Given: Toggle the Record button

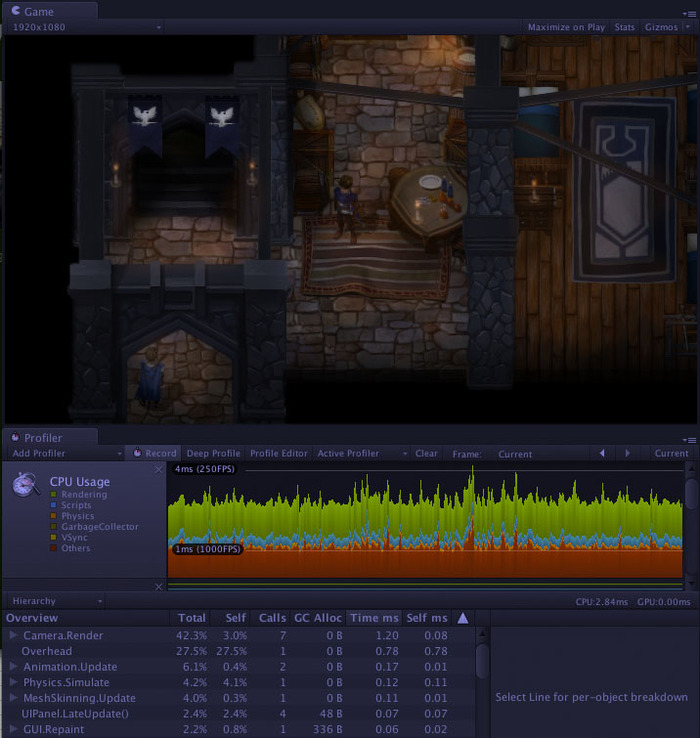Looking at the screenshot, I should pyautogui.click(x=154, y=453).
